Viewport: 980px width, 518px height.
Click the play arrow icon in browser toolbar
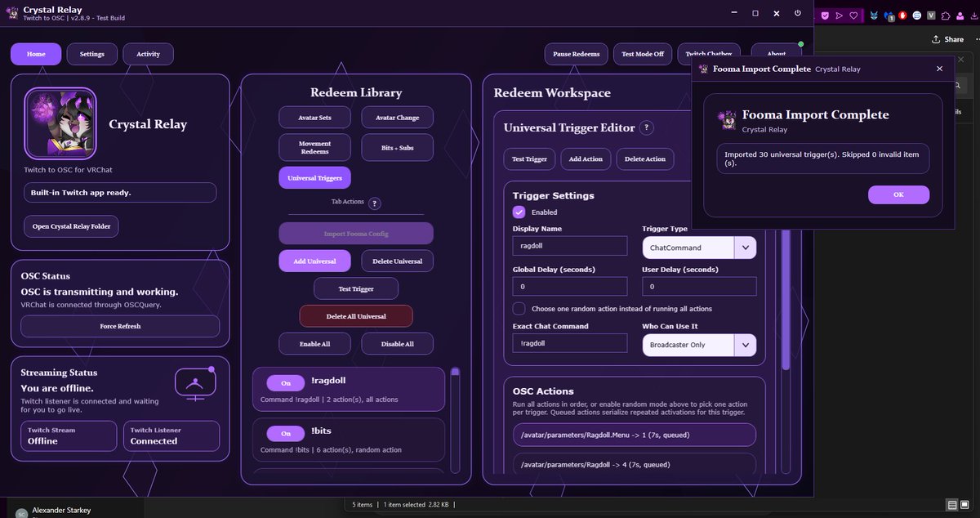click(839, 16)
